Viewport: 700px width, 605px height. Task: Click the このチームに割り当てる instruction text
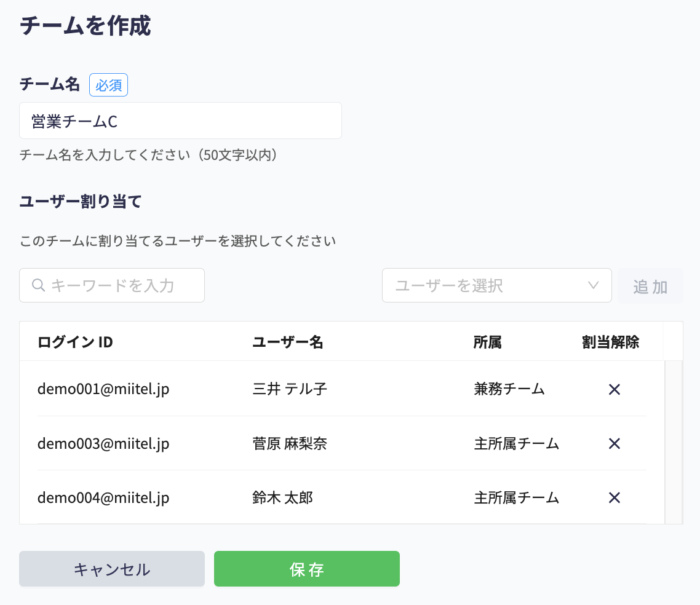(178, 241)
